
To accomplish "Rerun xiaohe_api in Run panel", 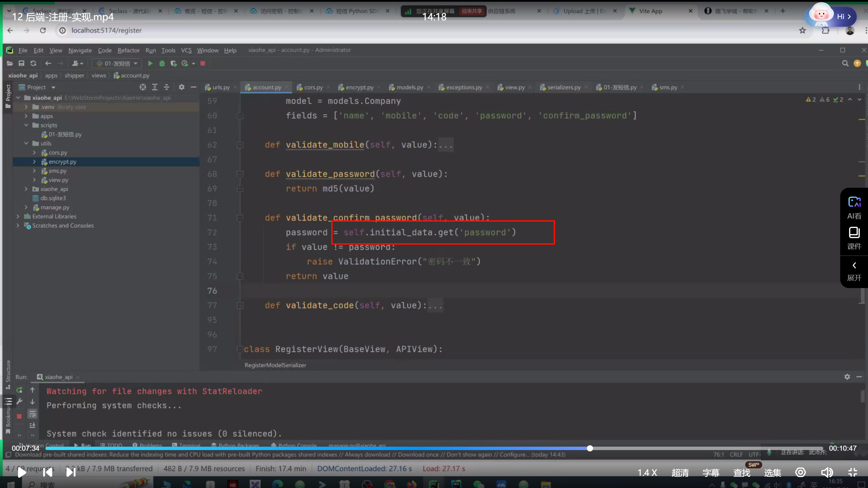I will 19,390.
